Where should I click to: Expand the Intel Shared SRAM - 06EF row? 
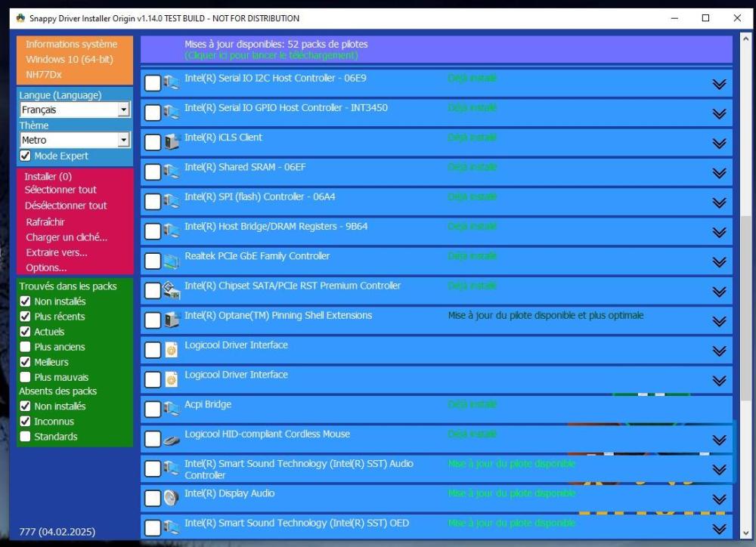pyautogui.click(x=719, y=172)
